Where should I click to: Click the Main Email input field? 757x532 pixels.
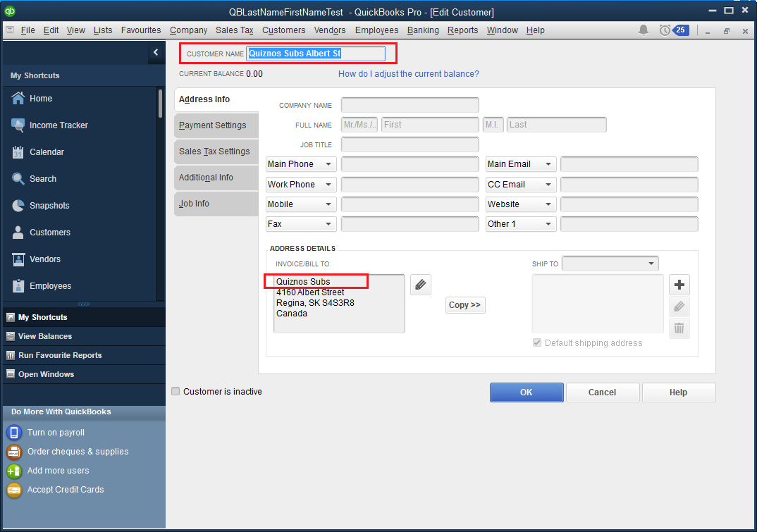629,164
